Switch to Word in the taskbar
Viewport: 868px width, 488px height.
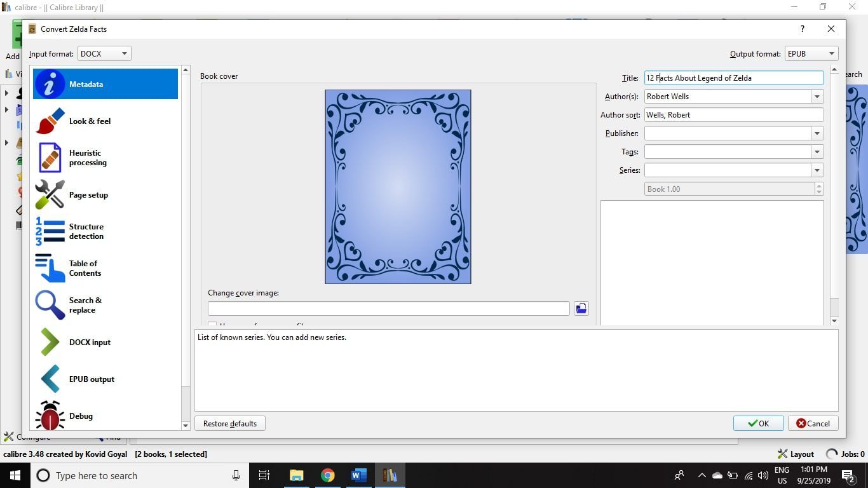tap(358, 475)
